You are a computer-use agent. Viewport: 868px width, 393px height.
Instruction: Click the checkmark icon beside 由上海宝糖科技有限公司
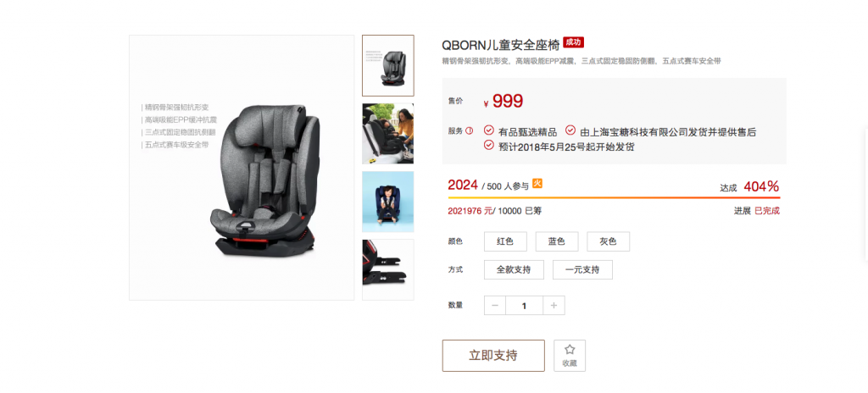[570, 130]
